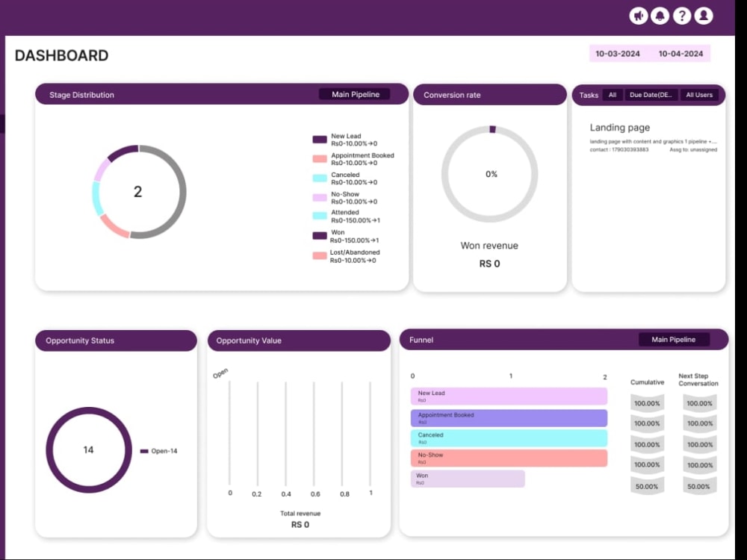
Task: Click the Opportunity Value panel title
Action: (249, 340)
